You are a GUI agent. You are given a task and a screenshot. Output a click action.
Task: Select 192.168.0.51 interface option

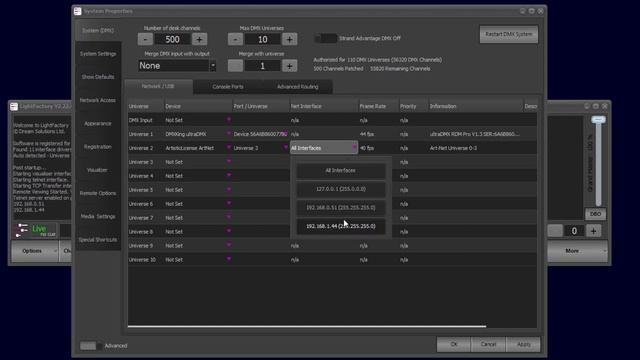(340, 208)
